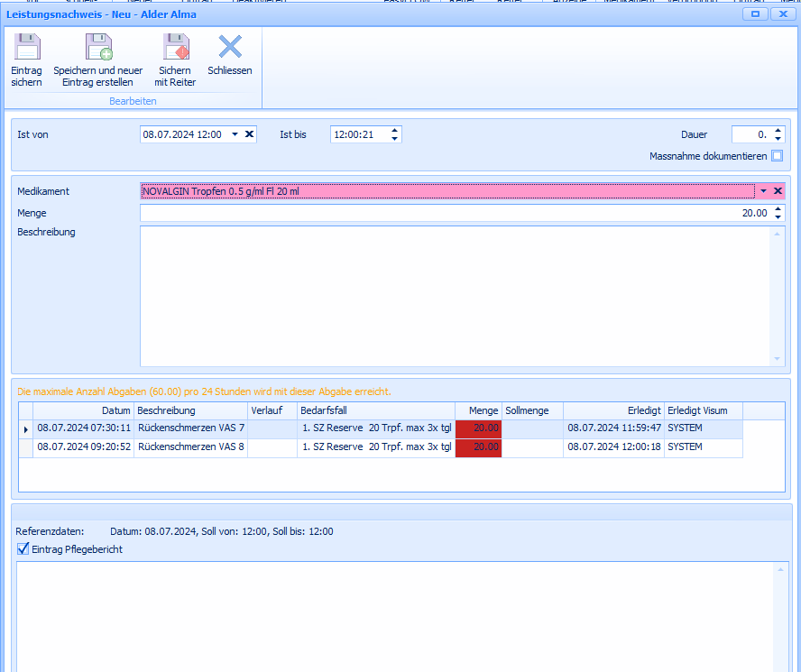Uncheck Eintrag Pflegebericht checkbox
The width and height of the screenshot is (801, 672).
[x=23, y=549]
